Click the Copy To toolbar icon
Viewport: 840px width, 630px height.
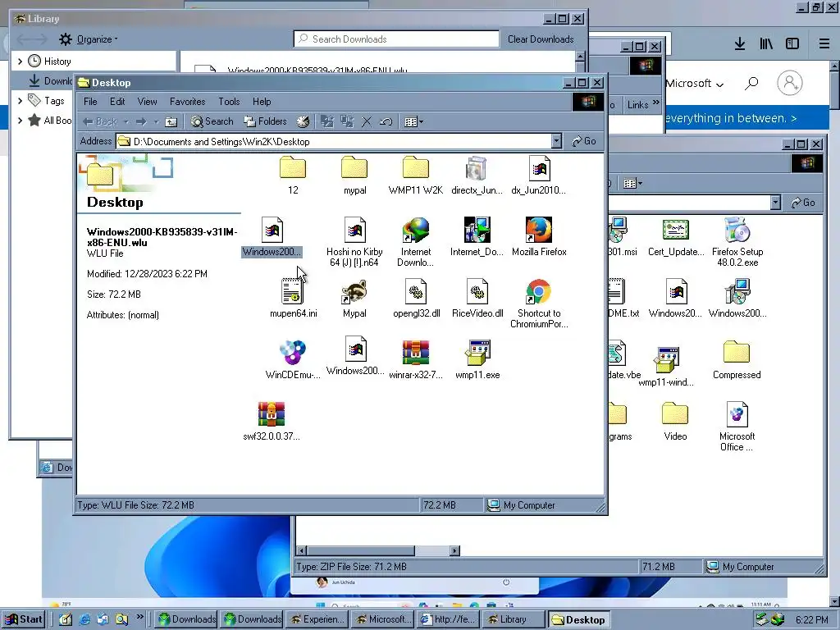(347, 121)
